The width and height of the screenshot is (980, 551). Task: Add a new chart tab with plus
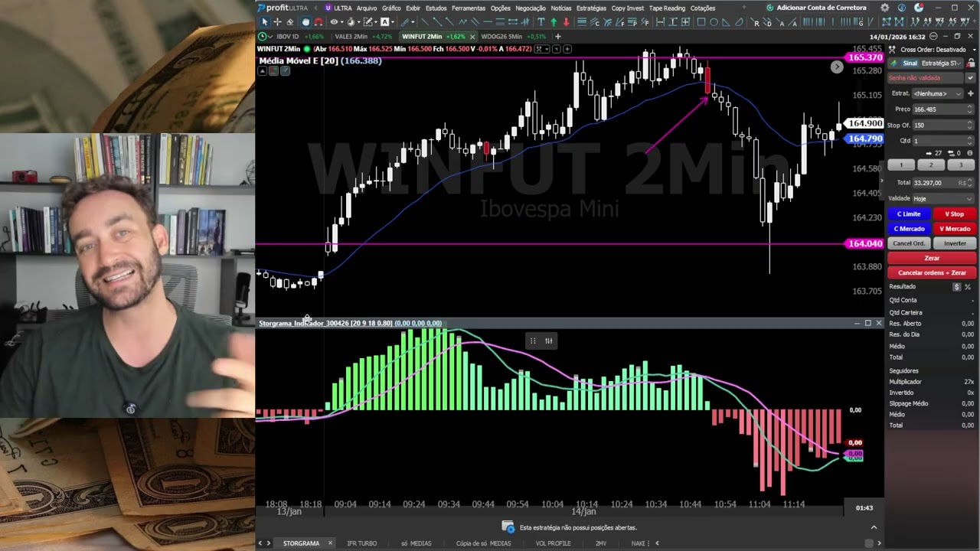[558, 37]
